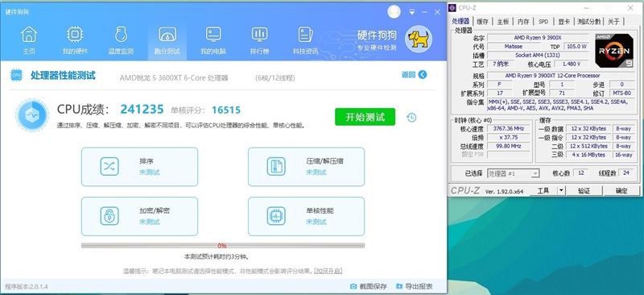Click the 总线速度 value 99.80 MHz
Viewport: 644px width, 295px height.
click(510, 146)
